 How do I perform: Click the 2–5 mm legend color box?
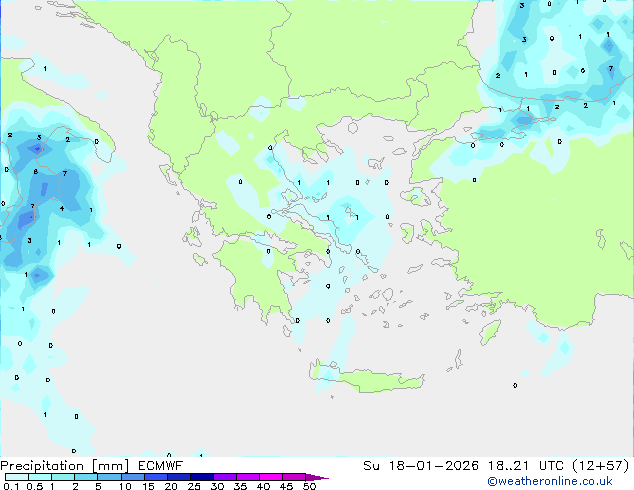point(86,477)
